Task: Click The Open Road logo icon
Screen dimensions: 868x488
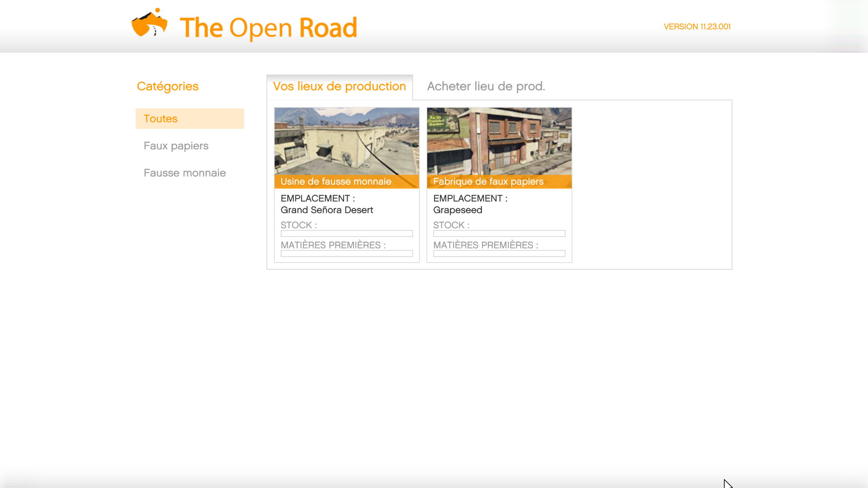Action: click(x=150, y=22)
